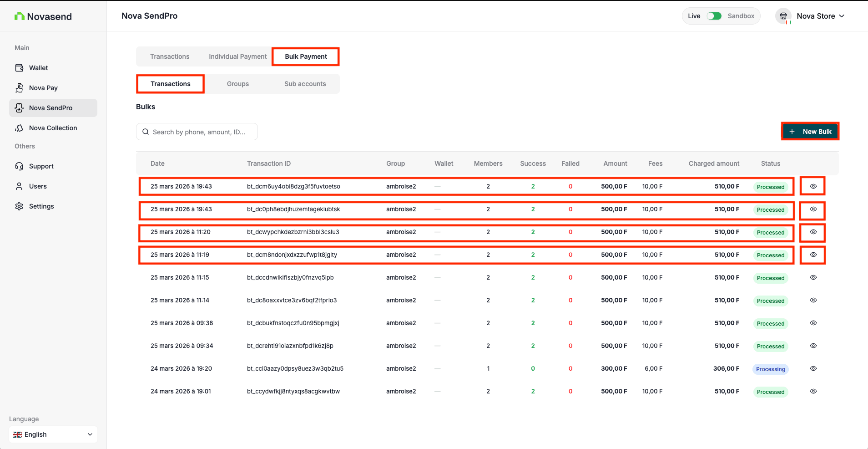This screenshot has width=868, height=449.
Task: View details of bulk bt_dc0ph8ebdjhuzemtagekiubtsk
Action: (813, 209)
